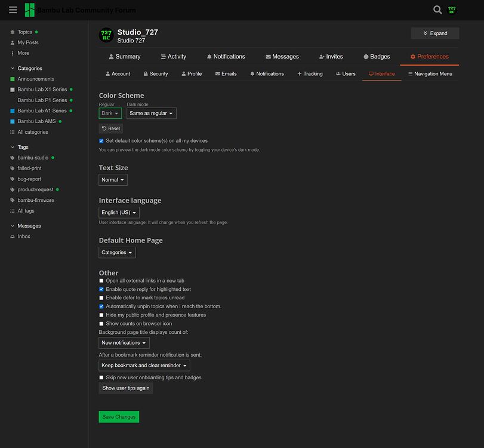Open Topics in sidebar

pos(24,32)
